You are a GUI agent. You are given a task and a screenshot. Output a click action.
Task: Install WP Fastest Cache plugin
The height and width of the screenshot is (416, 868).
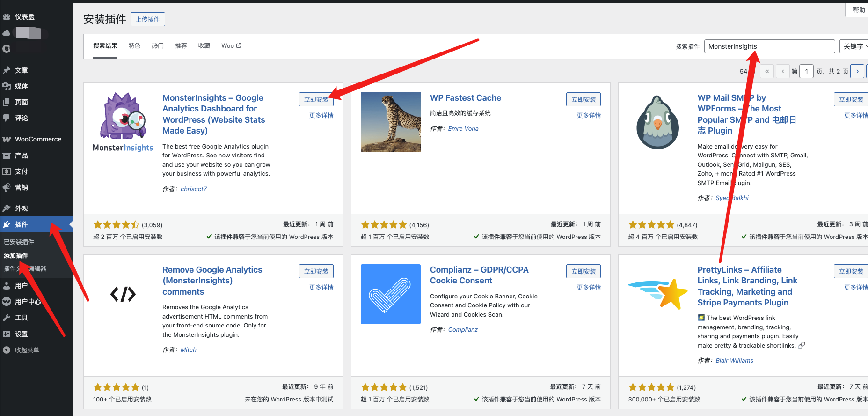584,99
